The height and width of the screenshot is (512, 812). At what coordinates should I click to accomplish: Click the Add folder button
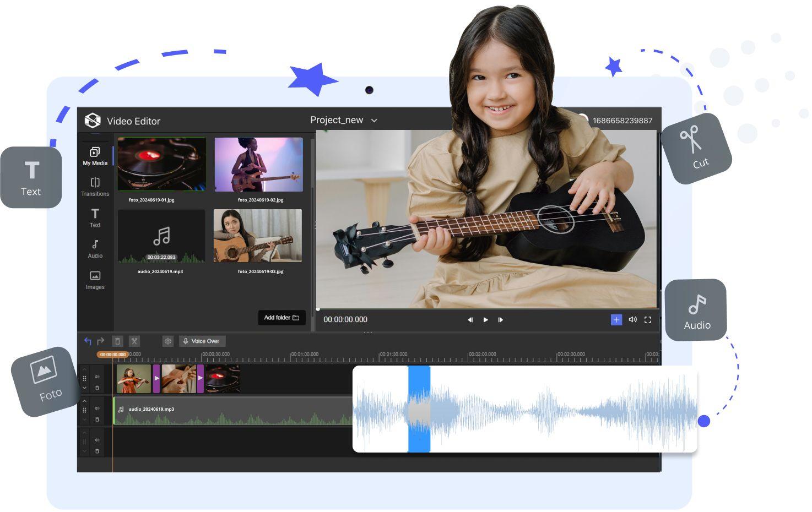click(282, 318)
